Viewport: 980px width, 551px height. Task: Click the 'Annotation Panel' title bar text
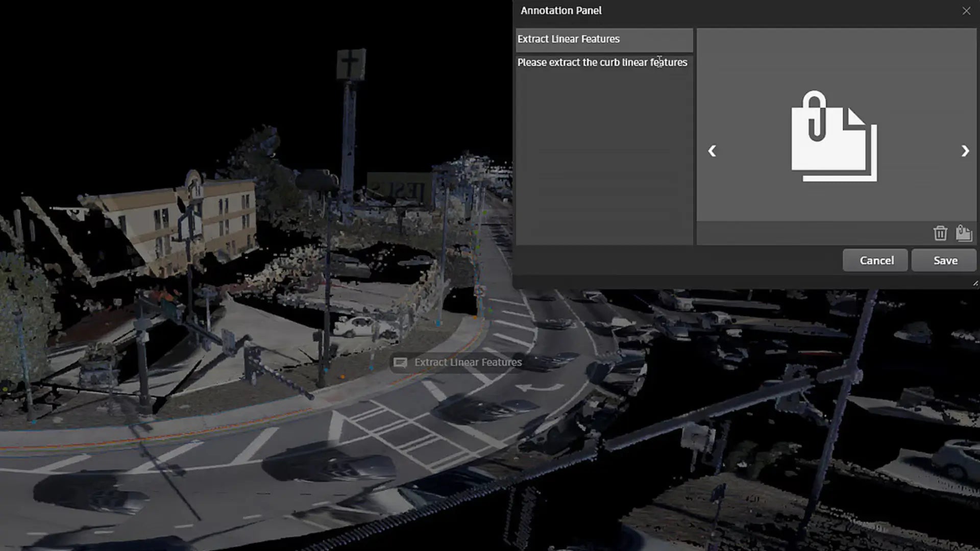click(561, 11)
